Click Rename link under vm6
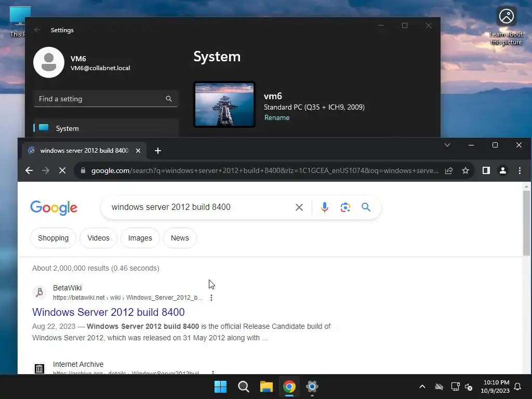532x399 pixels. [277, 118]
